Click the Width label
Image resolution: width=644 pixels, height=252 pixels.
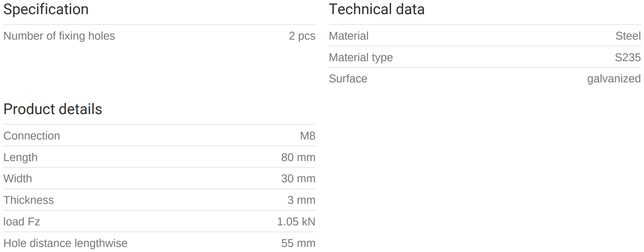tap(18, 179)
